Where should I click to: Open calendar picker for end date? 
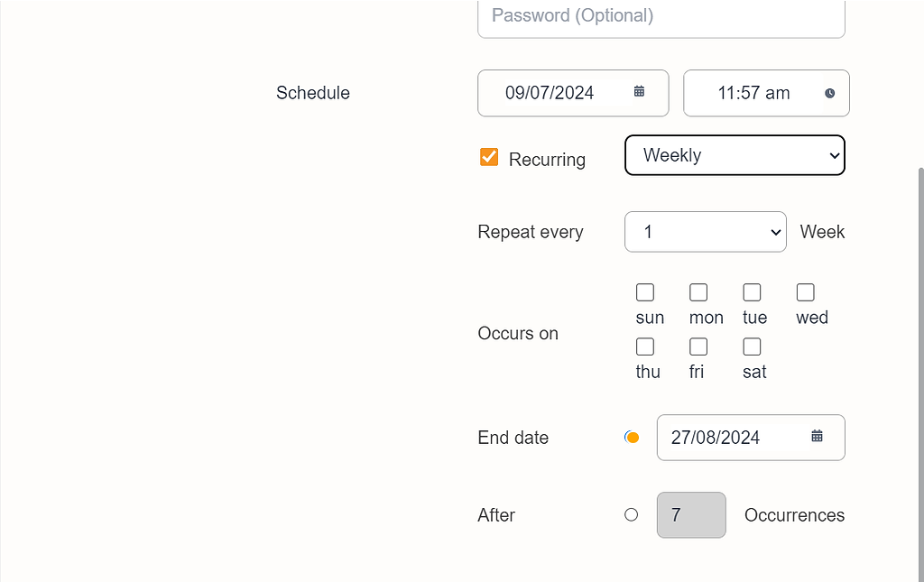tap(817, 436)
